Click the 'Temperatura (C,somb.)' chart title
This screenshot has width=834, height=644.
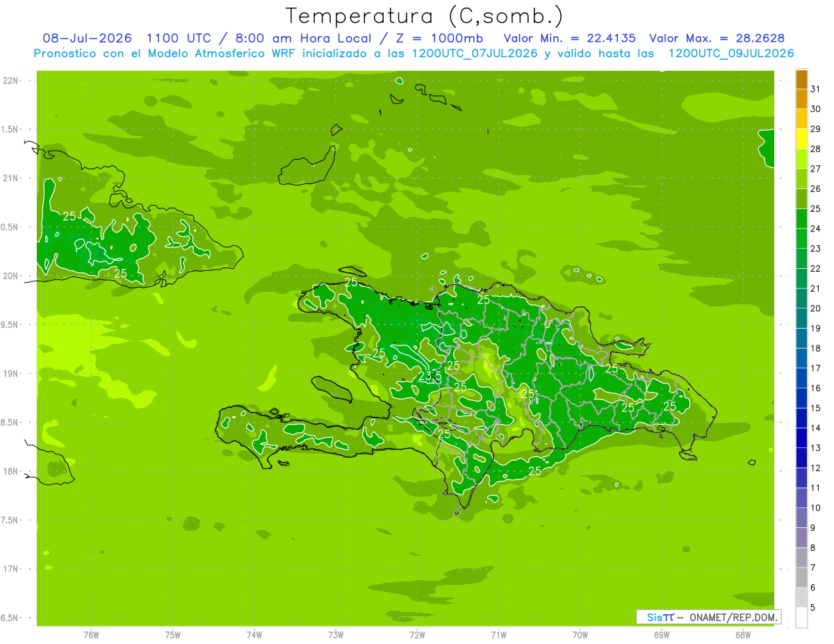coord(425,16)
